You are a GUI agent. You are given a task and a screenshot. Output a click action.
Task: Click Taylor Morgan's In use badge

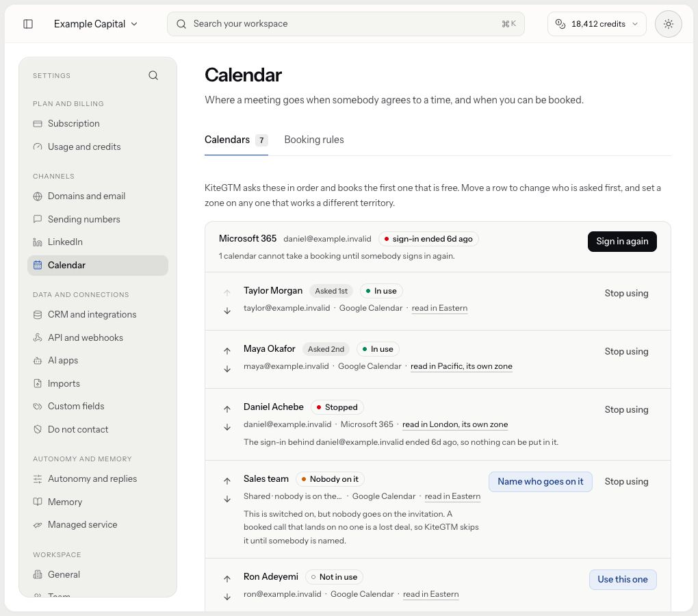pos(381,291)
